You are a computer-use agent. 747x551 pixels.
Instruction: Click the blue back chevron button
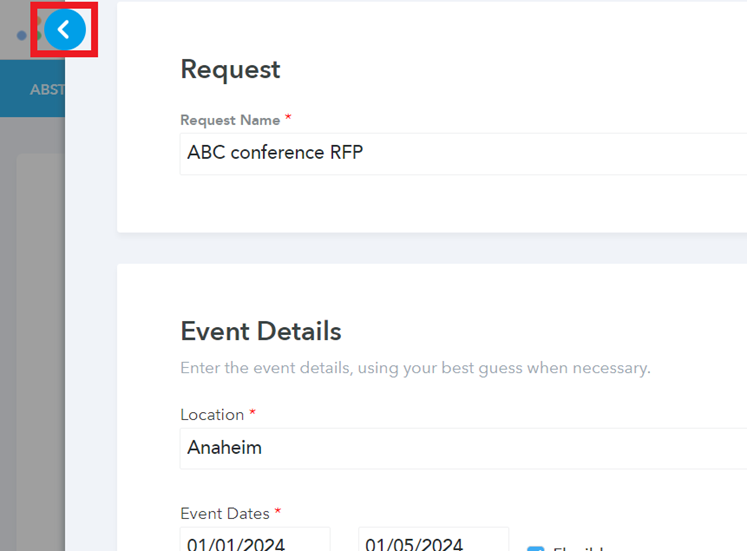pyautogui.click(x=65, y=31)
